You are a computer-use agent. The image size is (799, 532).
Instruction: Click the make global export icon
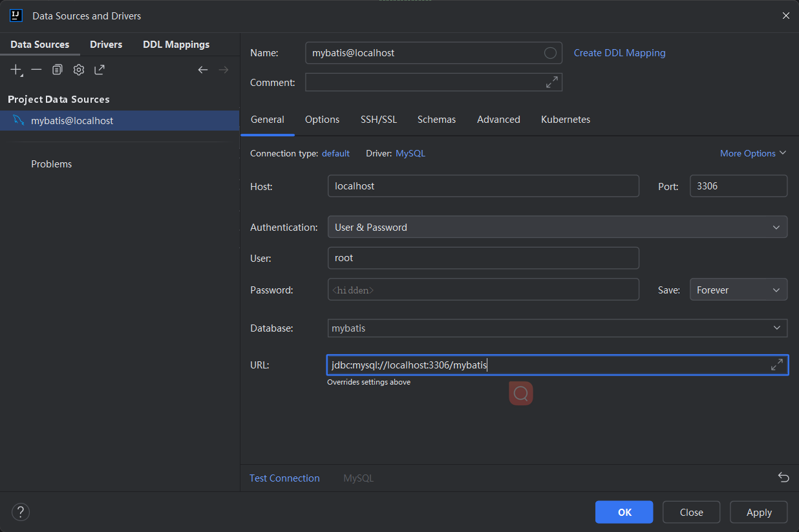(x=100, y=70)
